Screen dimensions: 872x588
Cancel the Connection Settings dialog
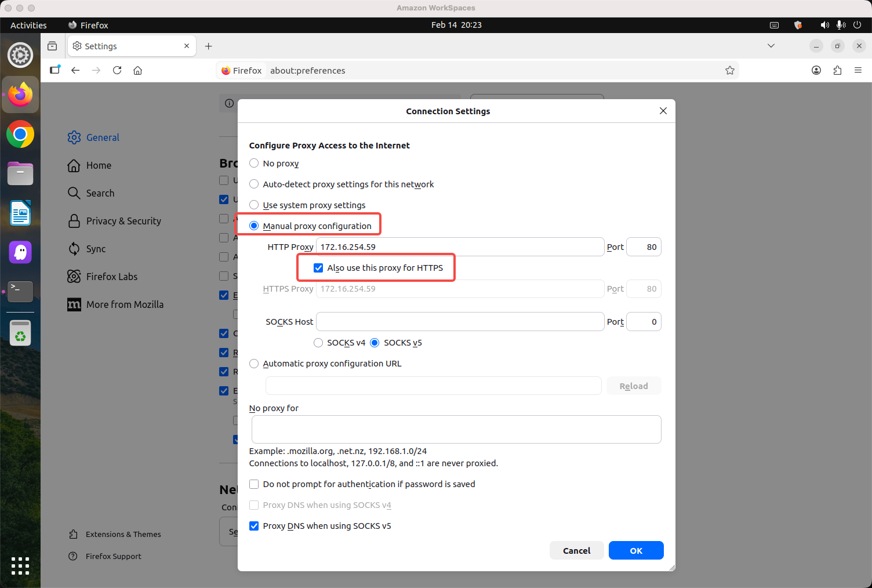pyautogui.click(x=576, y=550)
